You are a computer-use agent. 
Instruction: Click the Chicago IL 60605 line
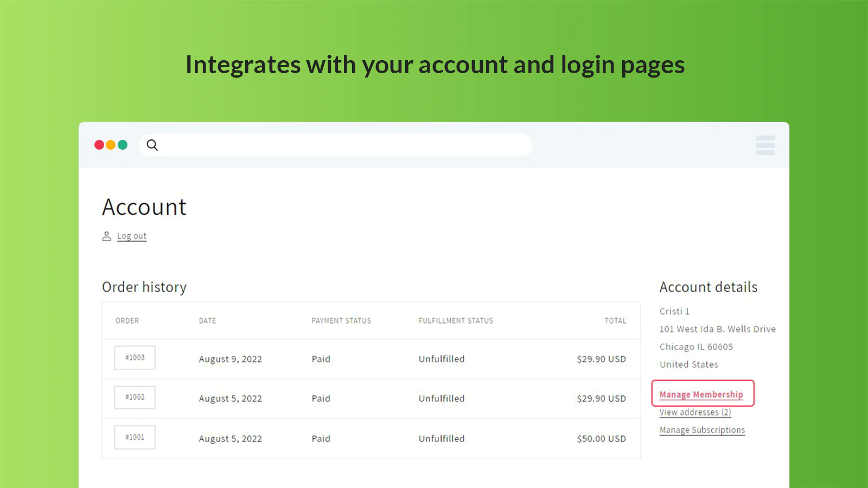pos(696,347)
